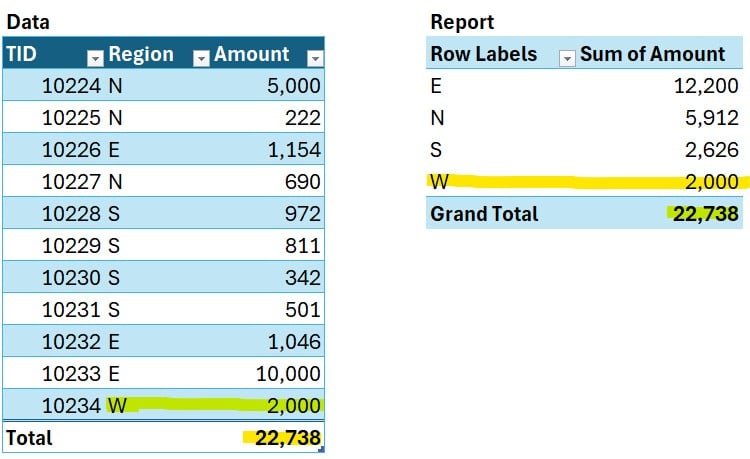This screenshot has height=459, width=750.
Task: Select the pivot value 2,626
Action: coord(712,151)
